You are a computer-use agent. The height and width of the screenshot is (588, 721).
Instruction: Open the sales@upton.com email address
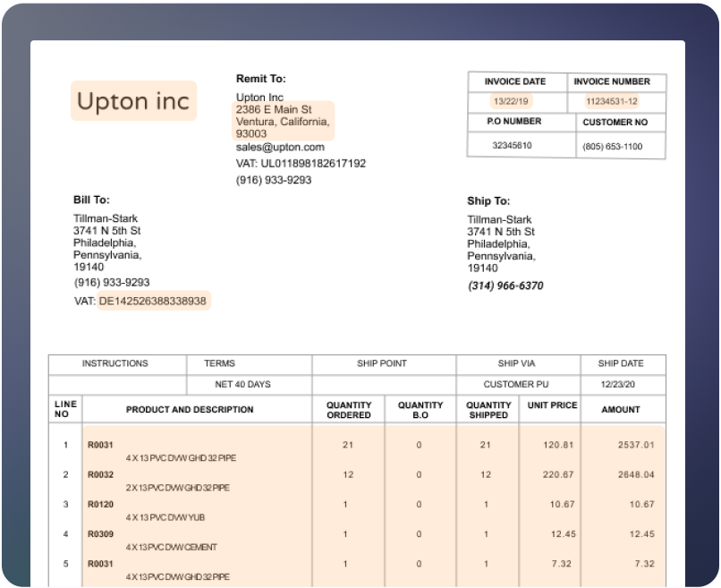coord(280,147)
